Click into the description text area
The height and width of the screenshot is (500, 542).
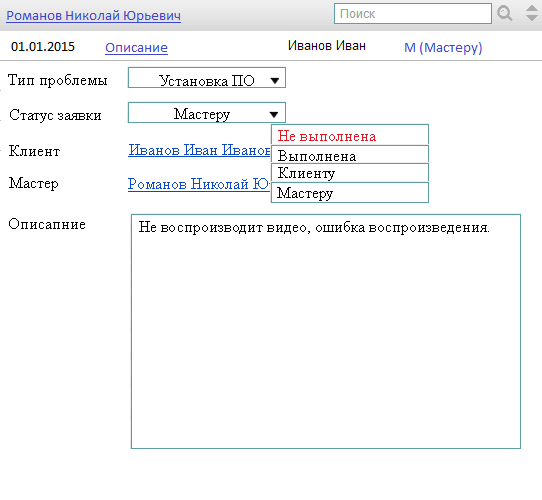click(x=326, y=331)
